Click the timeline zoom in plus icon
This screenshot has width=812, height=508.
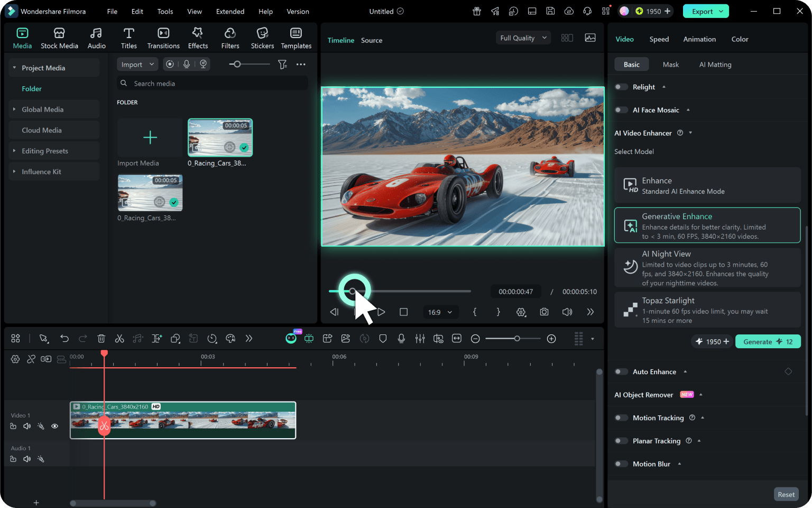tap(551, 339)
